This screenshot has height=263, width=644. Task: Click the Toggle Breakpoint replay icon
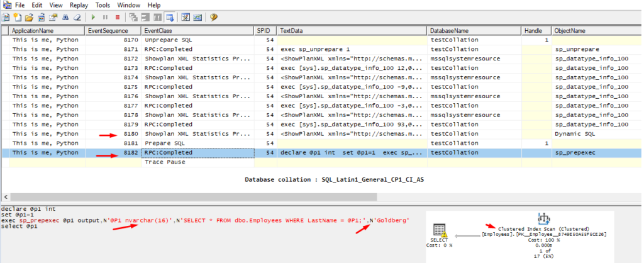point(157,17)
